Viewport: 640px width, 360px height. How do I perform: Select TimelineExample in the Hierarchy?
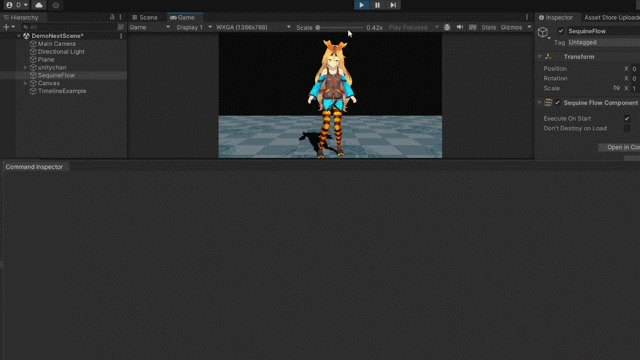pos(62,91)
